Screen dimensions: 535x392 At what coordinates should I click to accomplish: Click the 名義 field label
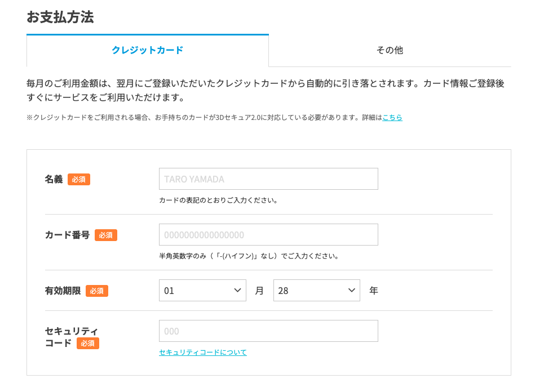coord(54,180)
